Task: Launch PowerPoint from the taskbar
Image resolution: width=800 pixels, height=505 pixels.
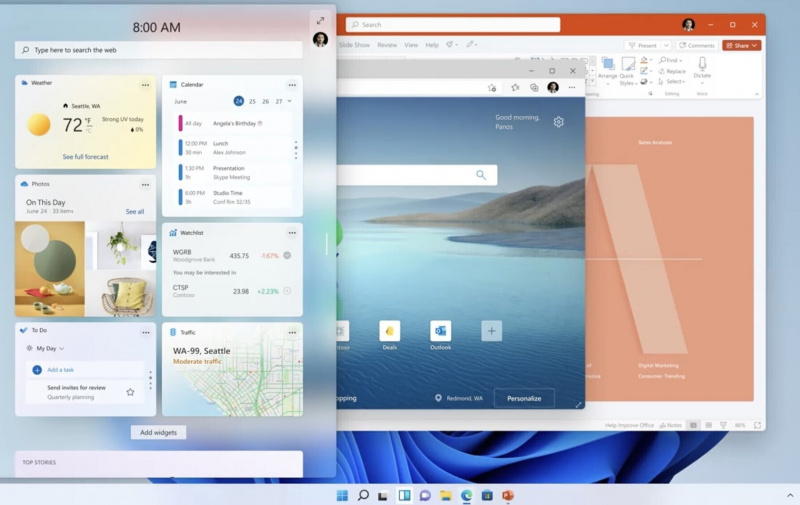Action: point(508,495)
